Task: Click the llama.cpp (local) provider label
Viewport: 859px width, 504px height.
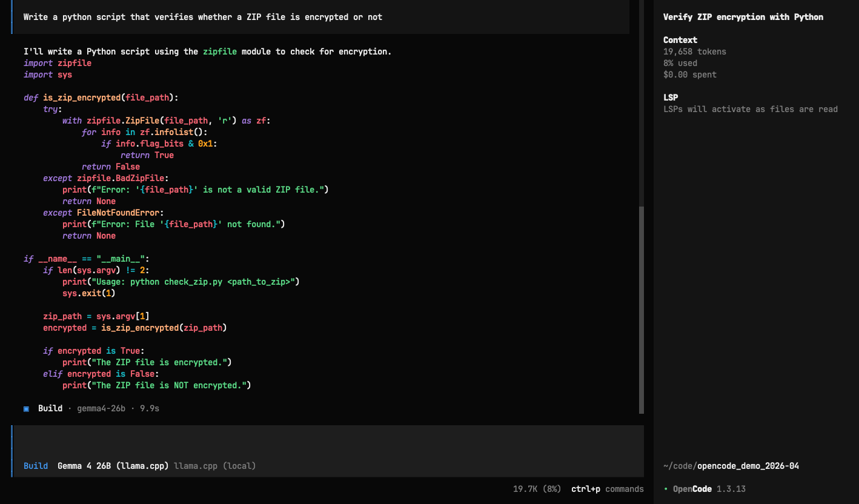Action: (x=214, y=465)
